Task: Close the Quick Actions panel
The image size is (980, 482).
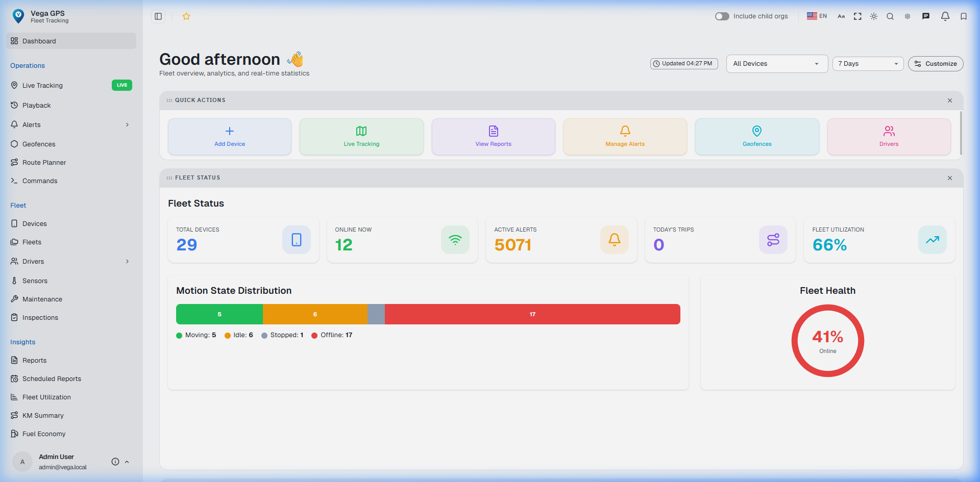Action: pos(950,100)
